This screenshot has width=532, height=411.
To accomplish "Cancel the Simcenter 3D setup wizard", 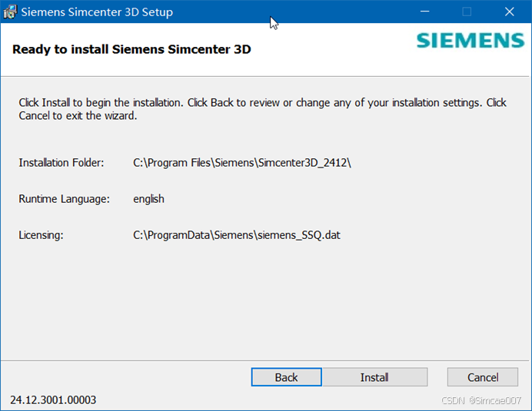I will (483, 377).
